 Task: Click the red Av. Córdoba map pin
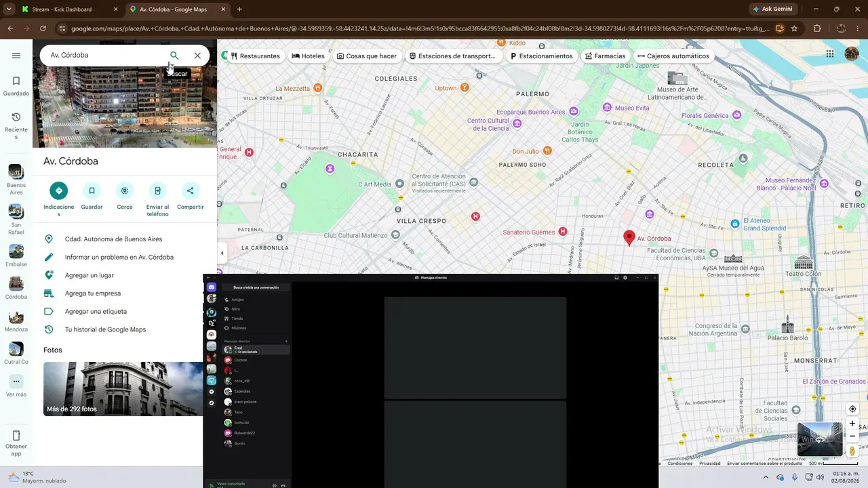click(x=629, y=237)
